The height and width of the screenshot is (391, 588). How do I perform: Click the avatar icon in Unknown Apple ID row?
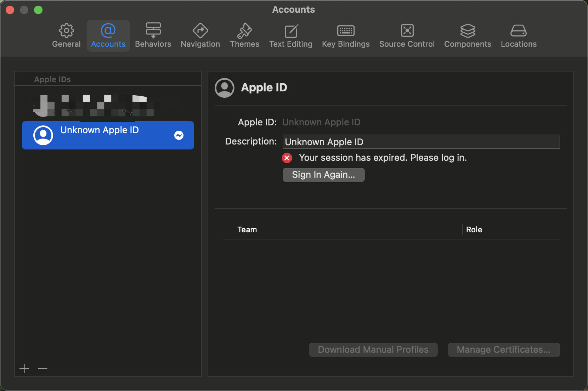(43, 135)
